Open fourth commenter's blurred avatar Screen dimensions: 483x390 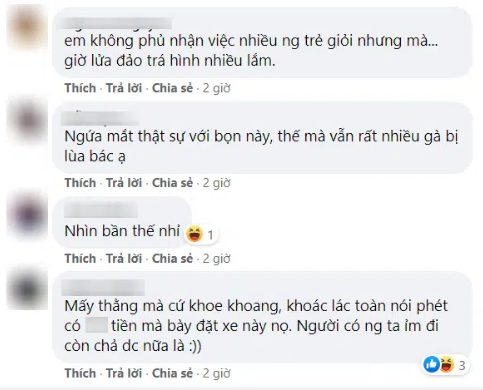pyautogui.click(x=28, y=289)
